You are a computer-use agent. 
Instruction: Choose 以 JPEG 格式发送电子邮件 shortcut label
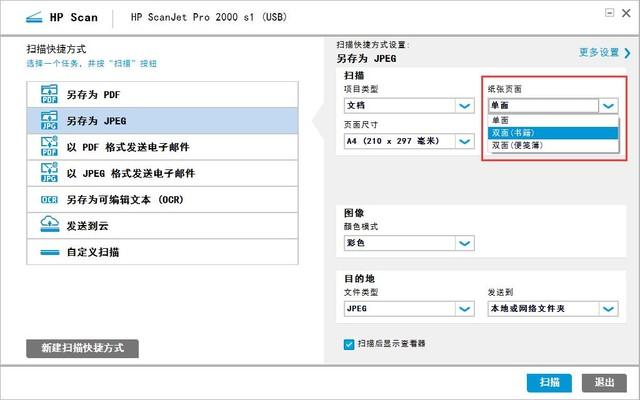pyautogui.click(x=131, y=173)
